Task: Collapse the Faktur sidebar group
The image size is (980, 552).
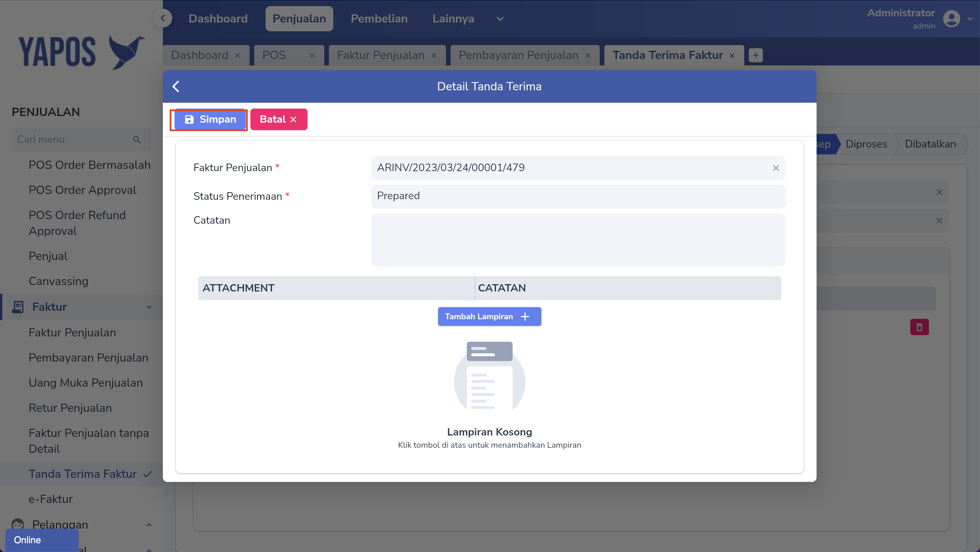Action: click(x=149, y=307)
